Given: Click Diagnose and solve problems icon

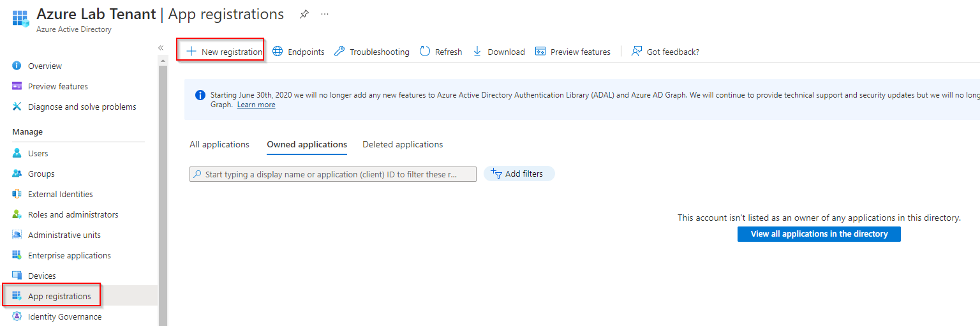Looking at the screenshot, I should pyautogui.click(x=17, y=107).
